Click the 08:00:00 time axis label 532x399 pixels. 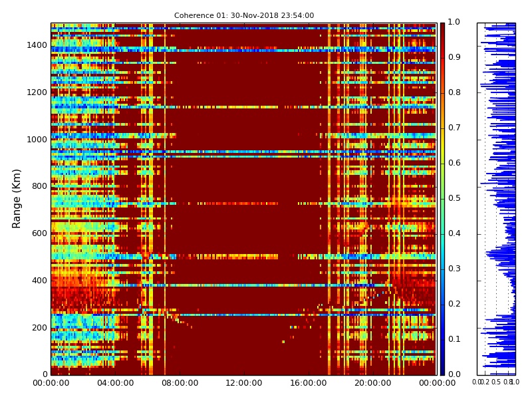point(180,383)
